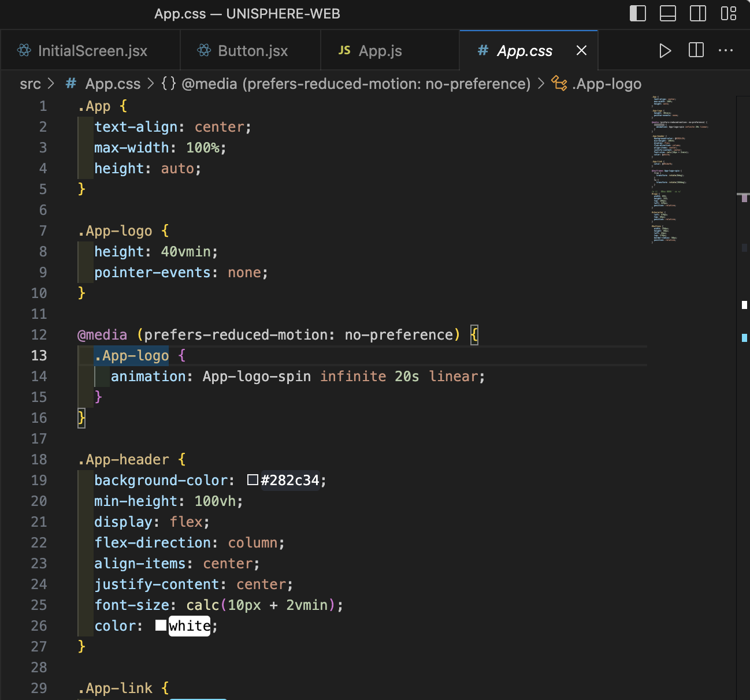
Task: Click the .App-header selector on line 18
Action: tap(123, 460)
